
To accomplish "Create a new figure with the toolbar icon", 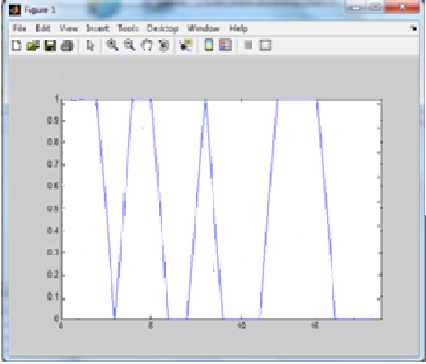I will pyautogui.click(x=16, y=45).
